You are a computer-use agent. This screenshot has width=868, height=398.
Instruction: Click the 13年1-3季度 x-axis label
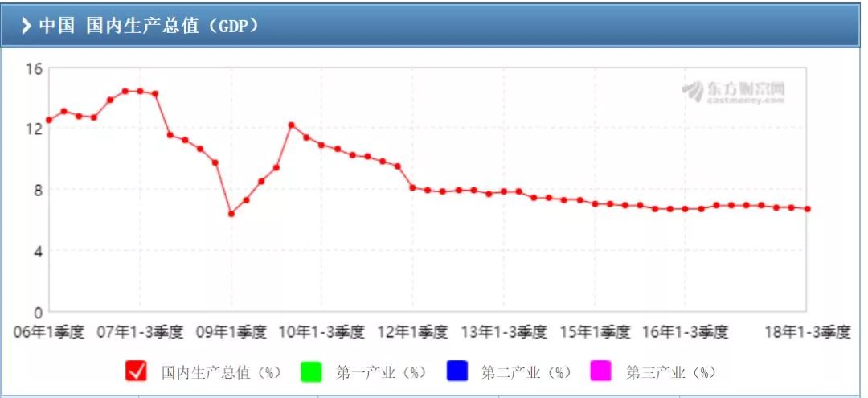click(x=504, y=332)
